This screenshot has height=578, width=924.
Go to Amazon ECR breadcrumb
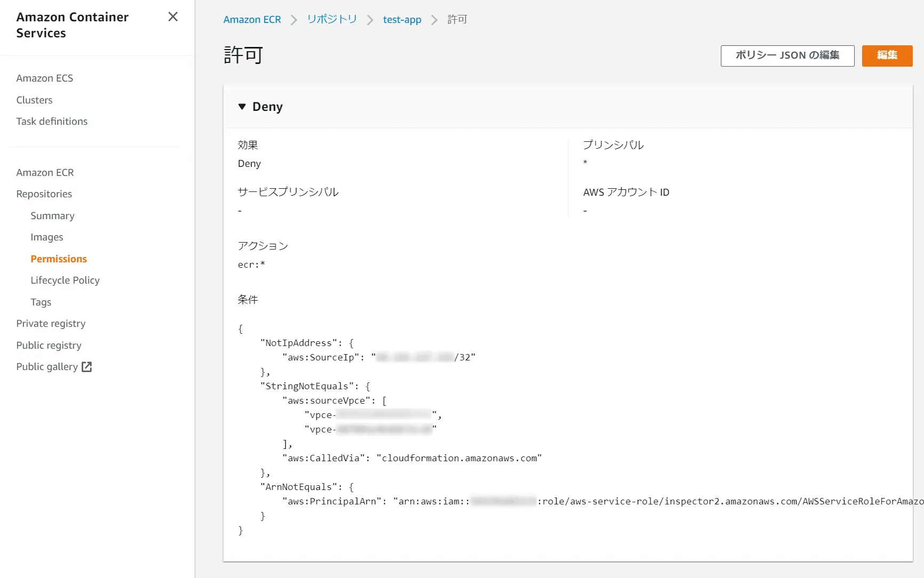coord(252,20)
